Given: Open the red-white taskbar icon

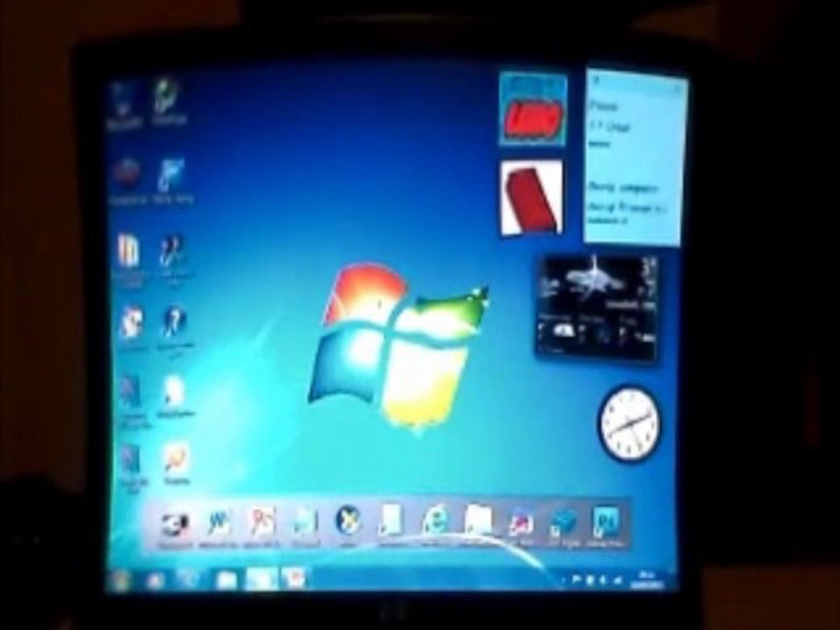Looking at the screenshot, I should (x=294, y=579).
